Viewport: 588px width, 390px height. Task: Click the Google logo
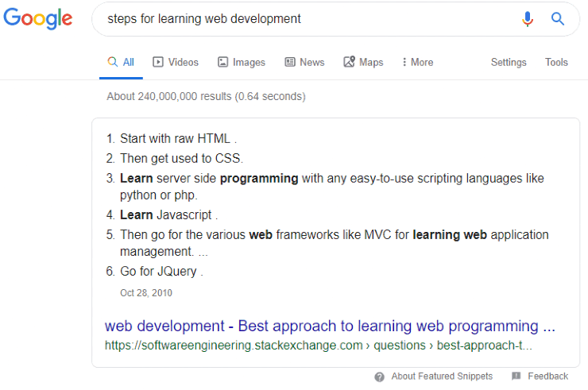(x=38, y=18)
